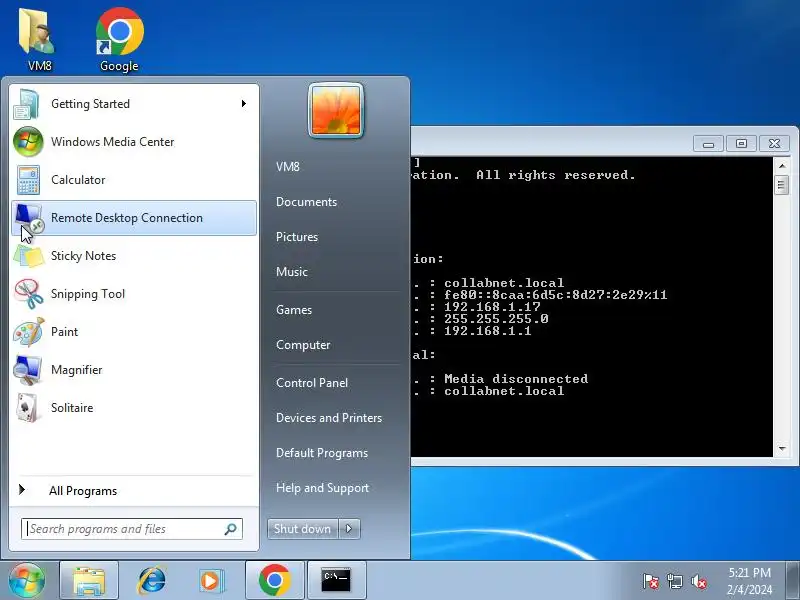The image size is (800, 600).
Task: Click the search magnifier icon
Action: pyautogui.click(x=231, y=529)
